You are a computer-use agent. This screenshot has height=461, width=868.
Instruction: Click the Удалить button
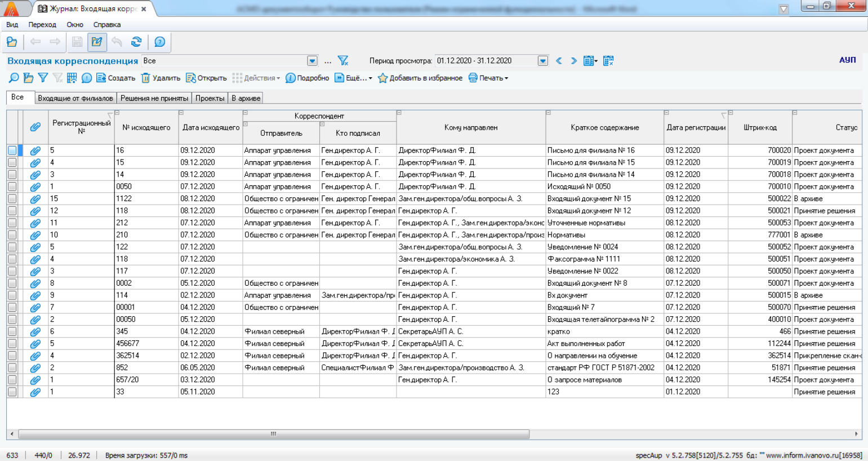[x=161, y=78]
